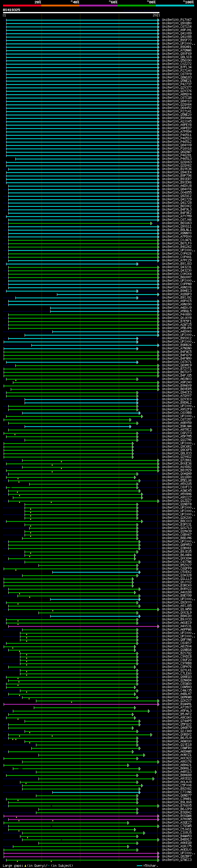This screenshot has width=197, height=868.
Task: Select hit label UniRef100_Q84Y10
Action: 177,101
